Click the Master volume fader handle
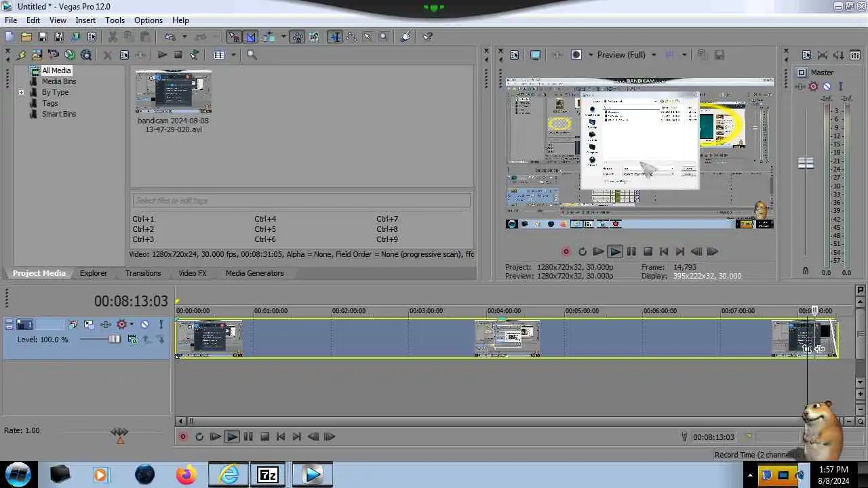The width and height of the screenshot is (868, 488). pos(806,163)
